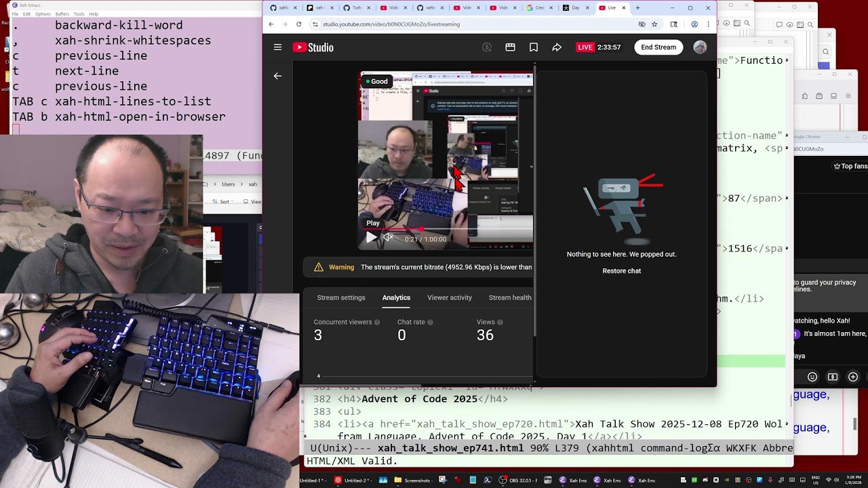Click the bitrate Warning banner
868x488 pixels.
point(418,267)
